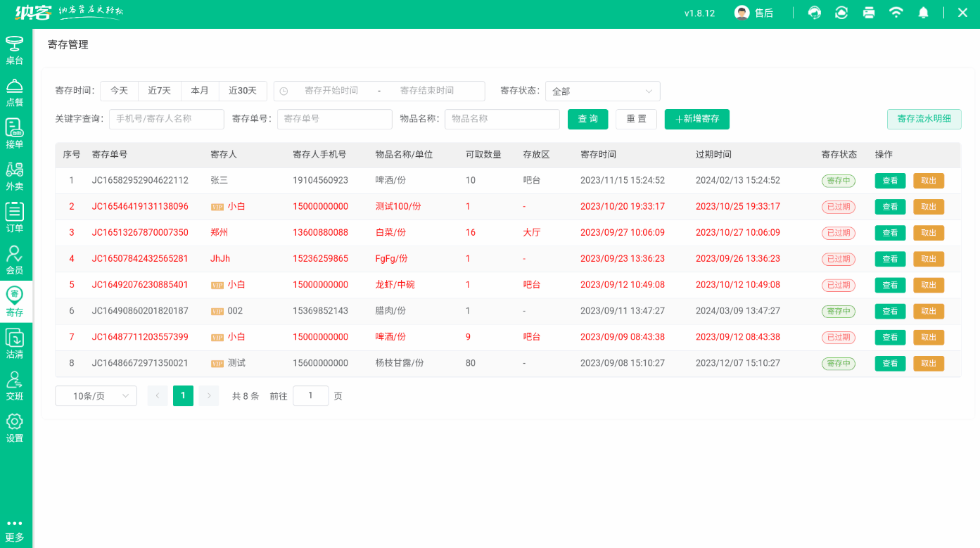Go to next page with chevron arrow

(208, 395)
